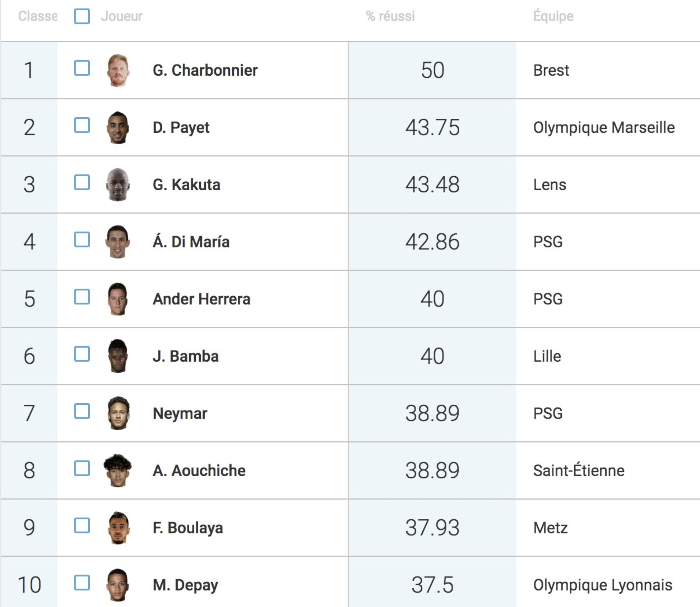Tick the checkbox for G. Charbonnier

(x=82, y=68)
